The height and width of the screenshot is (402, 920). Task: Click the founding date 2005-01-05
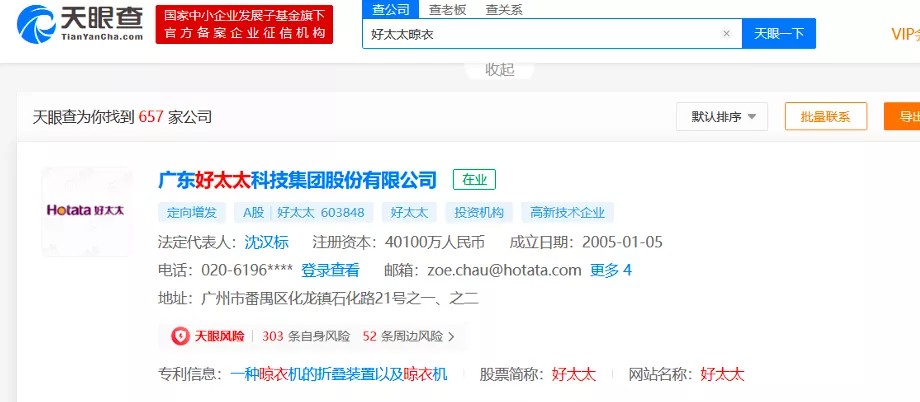(x=622, y=242)
